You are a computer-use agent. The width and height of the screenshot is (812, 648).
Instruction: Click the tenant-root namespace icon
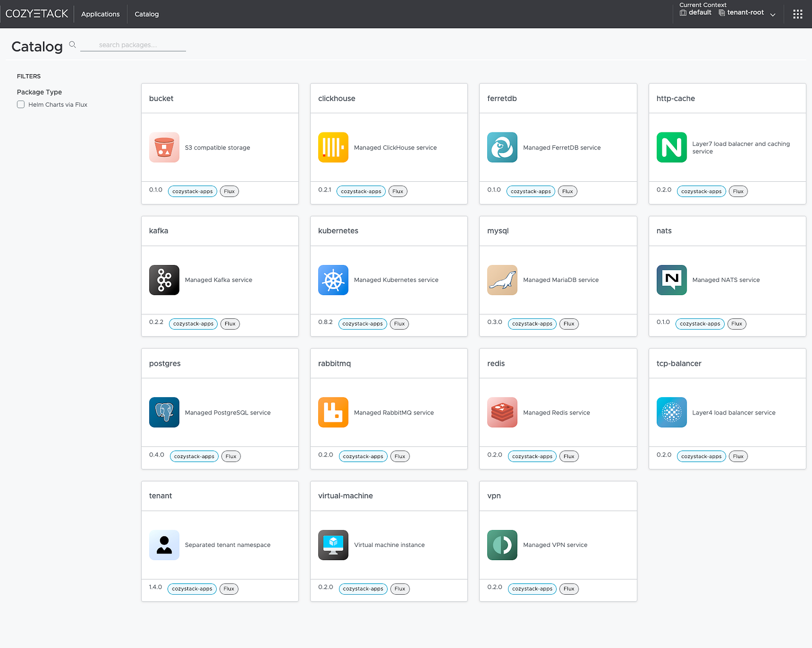tap(722, 13)
